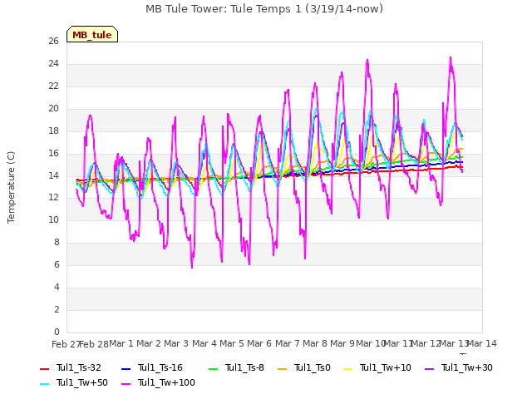The image size is (532, 399).
Task: Click the red Tul1_Ts-32 legend swatch
Action: 44,368
